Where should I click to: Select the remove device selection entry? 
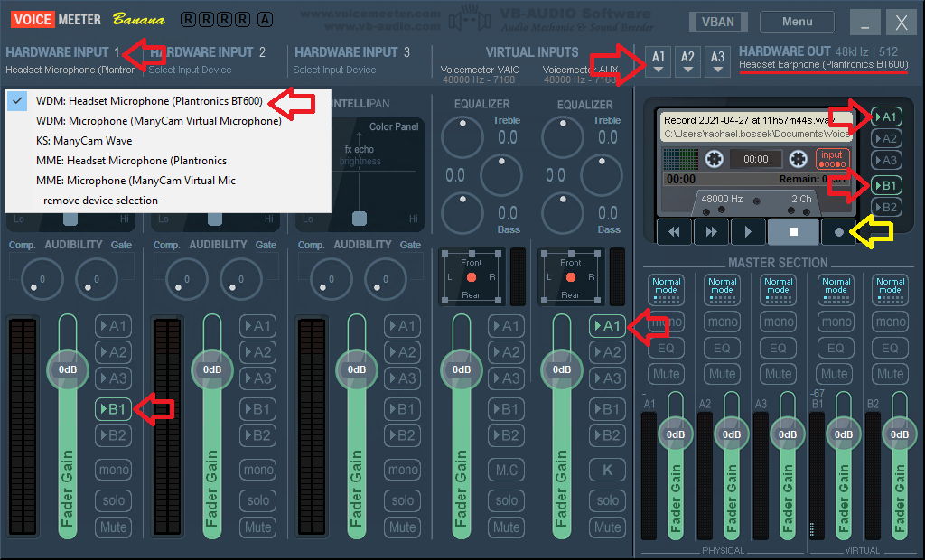tap(100, 200)
